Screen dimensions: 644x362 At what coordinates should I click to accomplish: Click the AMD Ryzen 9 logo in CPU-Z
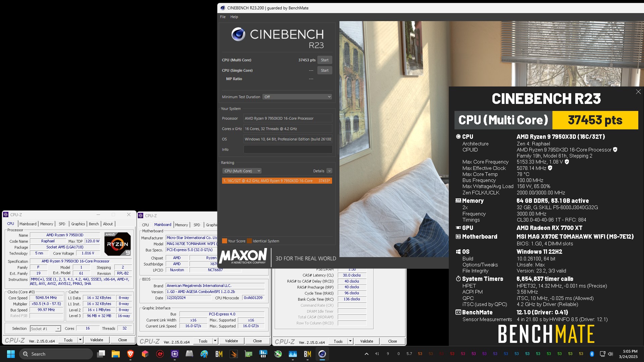tap(118, 244)
